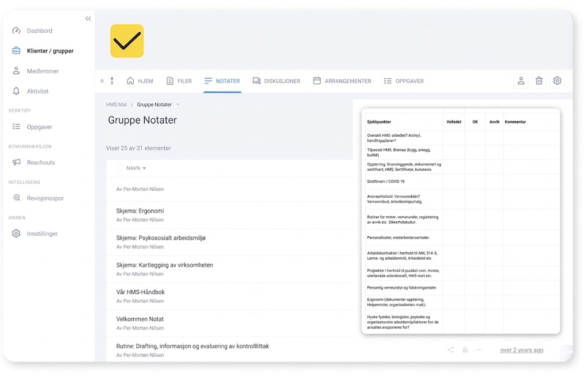588x377 pixels.
Task: Click the Gruppe Notater breadcrumb text
Action: (x=154, y=105)
